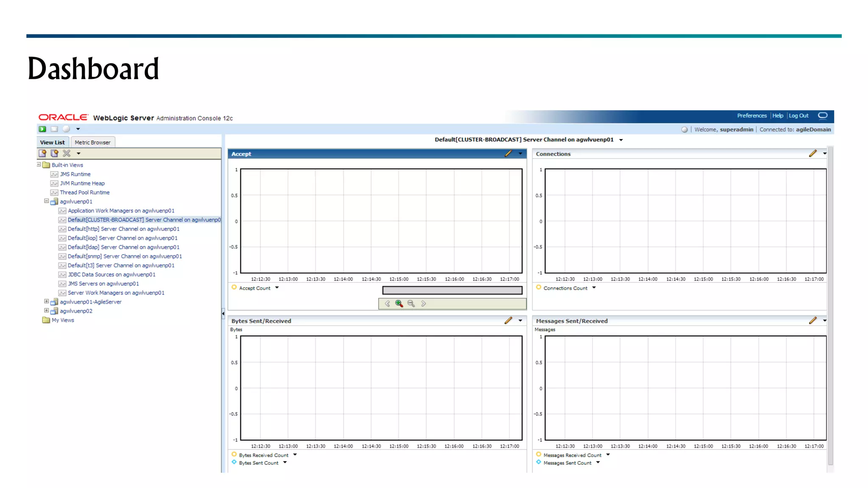This screenshot has height=488, width=868.
Task: Click pencil icon on Messages Sent/Received chart
Action: 812,321
